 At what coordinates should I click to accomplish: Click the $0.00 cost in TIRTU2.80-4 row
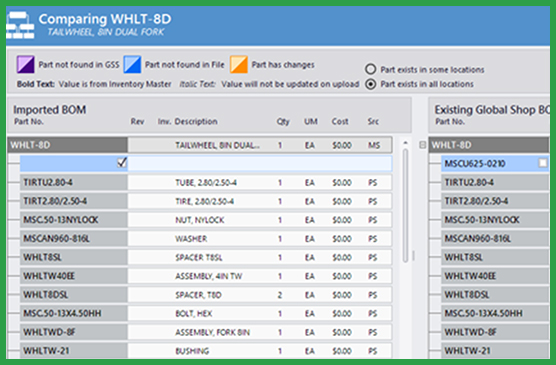click(342, 183)
